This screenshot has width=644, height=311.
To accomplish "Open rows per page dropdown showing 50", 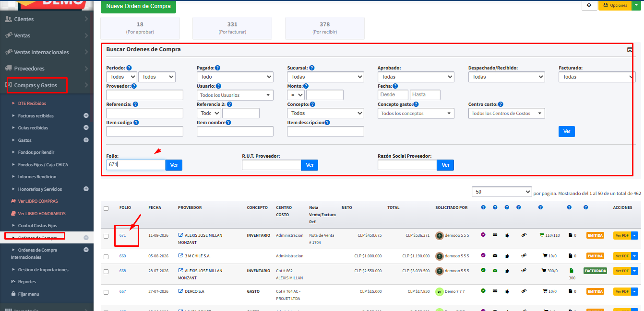I will 501,192.
